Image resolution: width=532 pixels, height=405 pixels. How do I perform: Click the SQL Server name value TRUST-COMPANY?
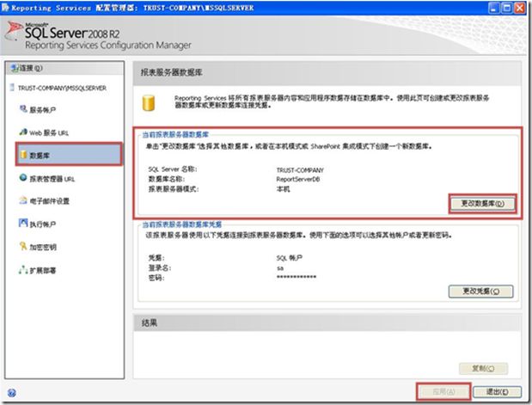[300, 170]
